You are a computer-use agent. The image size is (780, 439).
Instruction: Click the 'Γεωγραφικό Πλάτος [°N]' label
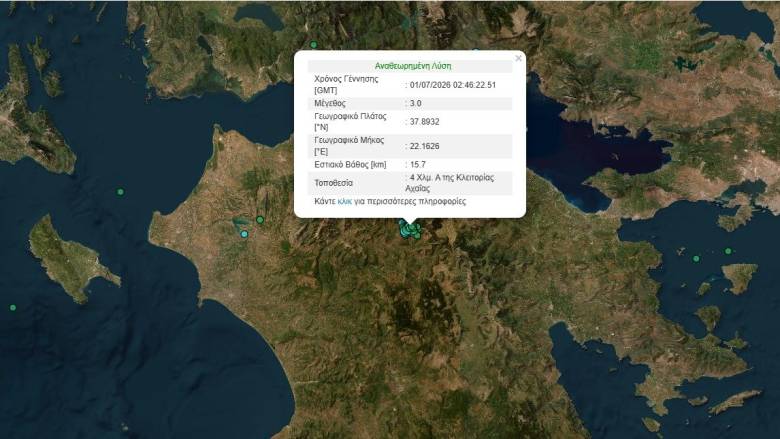(x=350, y=122)
